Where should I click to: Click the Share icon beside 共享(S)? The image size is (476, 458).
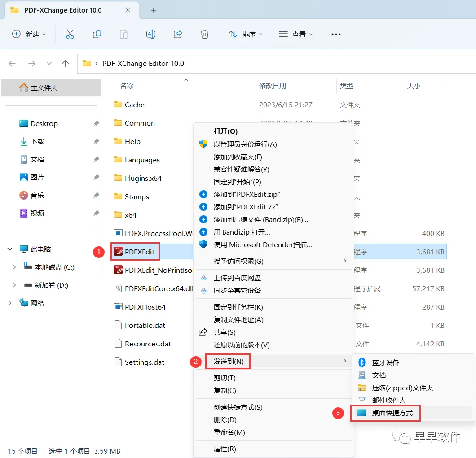click(x=203, y=332)
